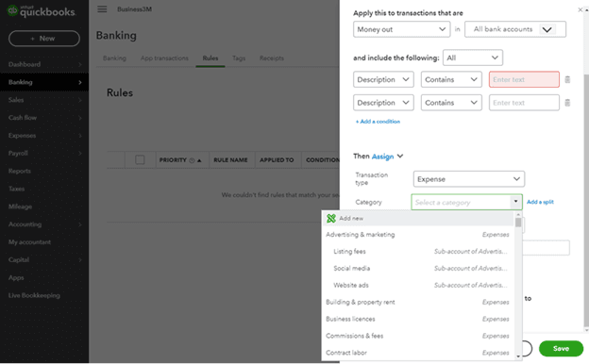Screen dimensions: 589x364
Task: Choose Listing fees sub-account
Action: coord(418,252)
